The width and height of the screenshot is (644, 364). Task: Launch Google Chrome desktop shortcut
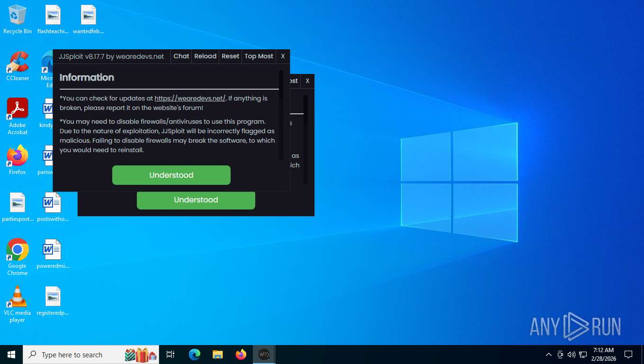tap(18, 257)
